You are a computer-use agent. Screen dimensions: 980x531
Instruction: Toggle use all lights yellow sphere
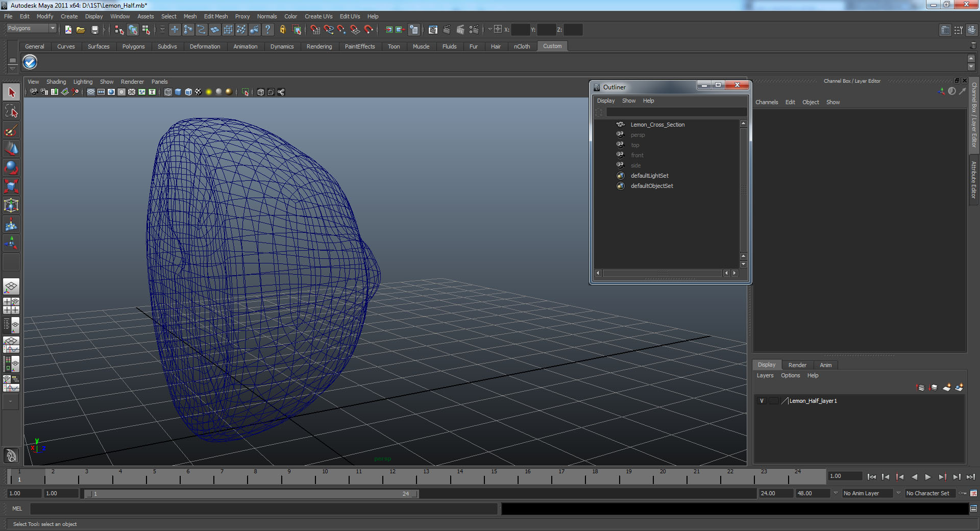(x=209, y=92)
